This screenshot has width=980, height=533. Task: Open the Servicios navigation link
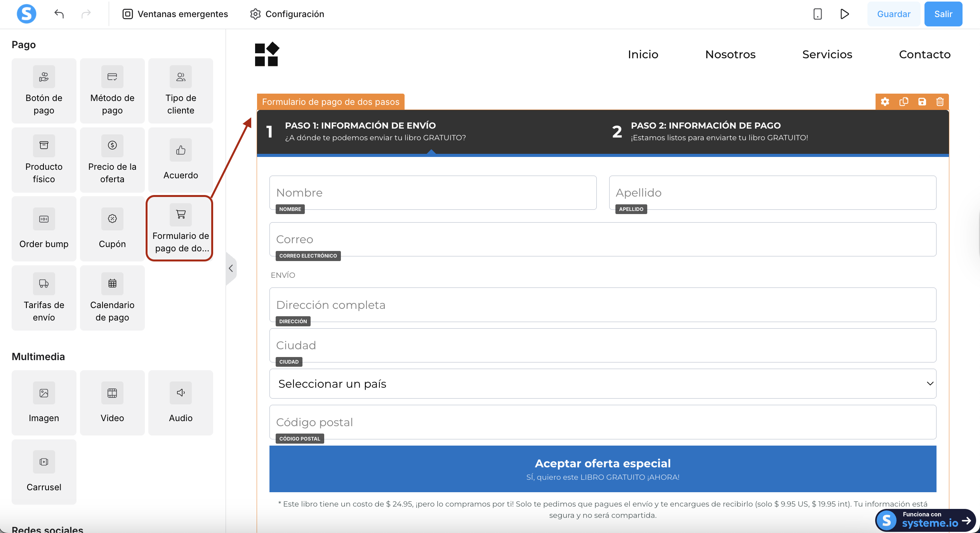pyautogui.click(x=827, y=54)
